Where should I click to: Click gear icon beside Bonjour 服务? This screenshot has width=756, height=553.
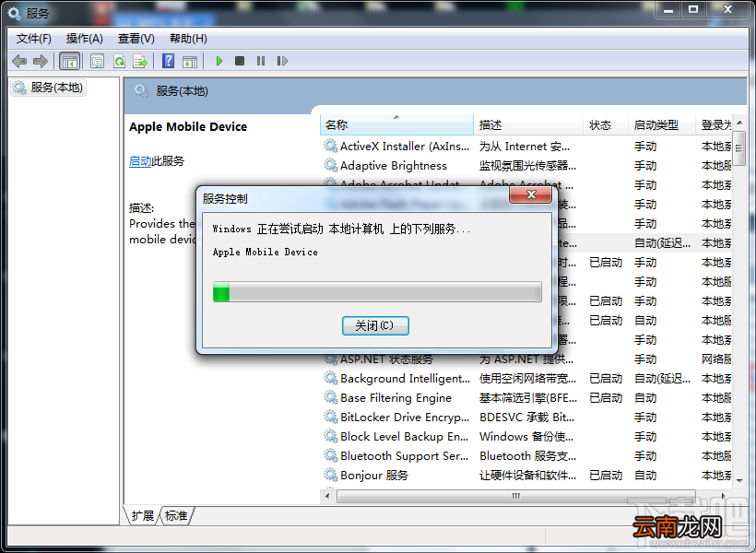coord(330,475)
